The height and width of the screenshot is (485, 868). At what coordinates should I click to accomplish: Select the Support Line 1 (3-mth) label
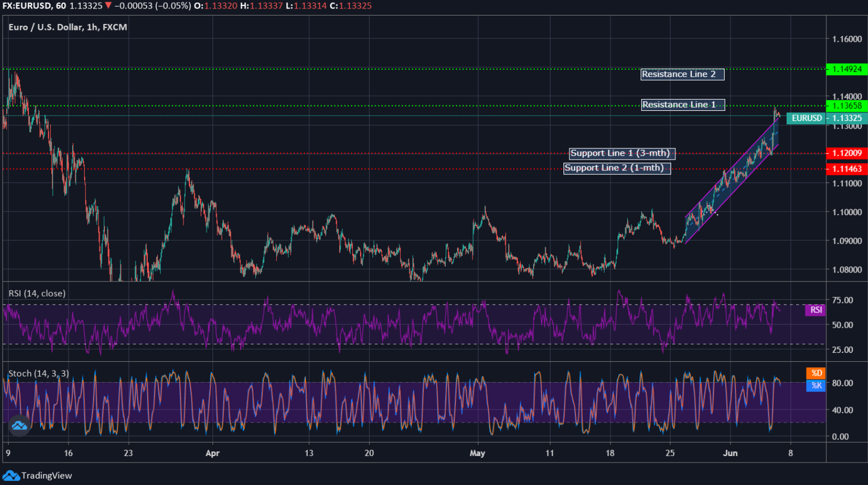[x=623, y=153]
